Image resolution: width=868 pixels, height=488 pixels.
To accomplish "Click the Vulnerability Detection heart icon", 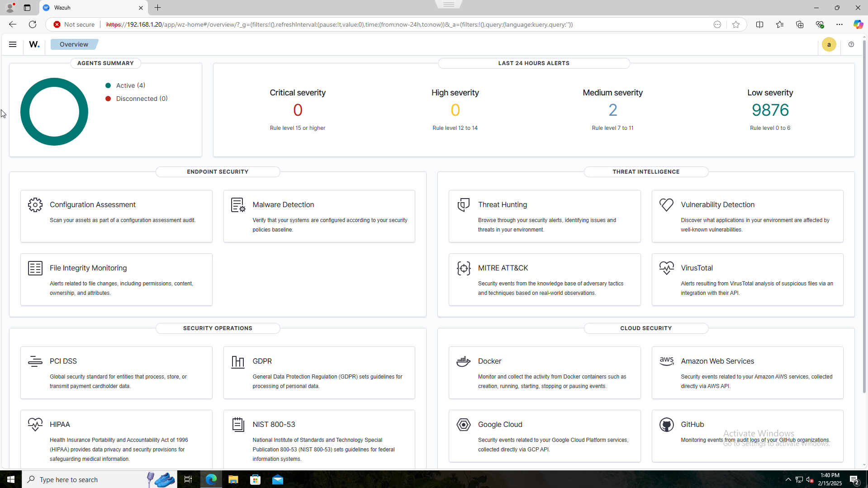I will point(666,205).
